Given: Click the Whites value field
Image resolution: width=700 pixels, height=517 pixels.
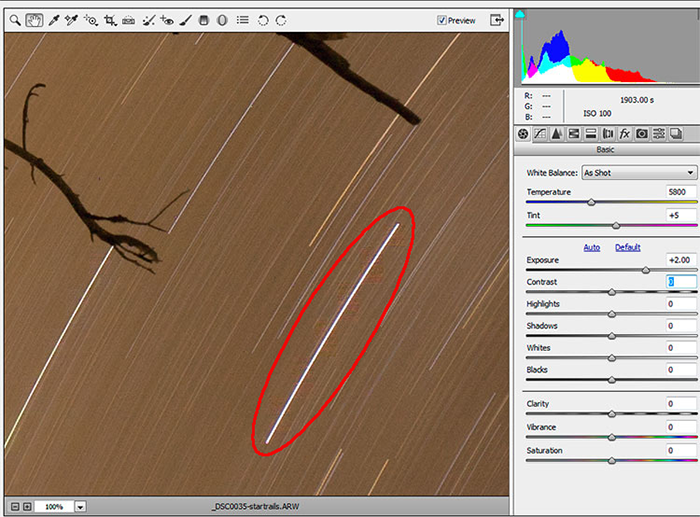Looking at the screenshot, I should (681, 347).
